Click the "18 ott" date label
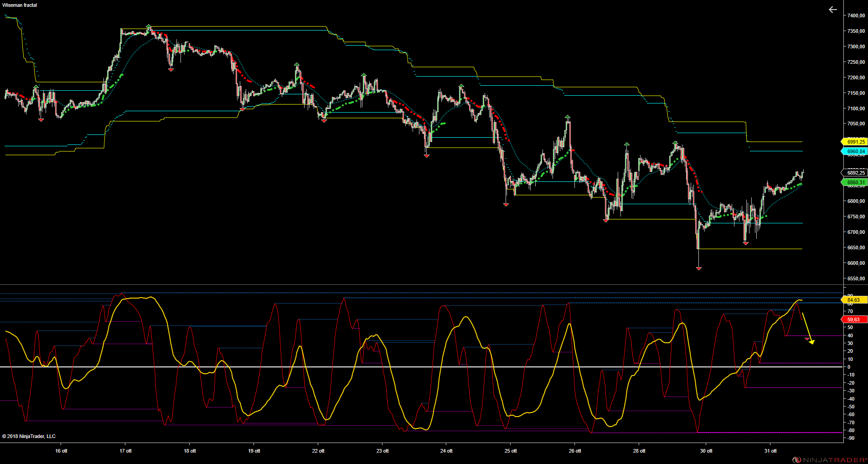This screenshot has width=868, height=464. pos(190,451)
